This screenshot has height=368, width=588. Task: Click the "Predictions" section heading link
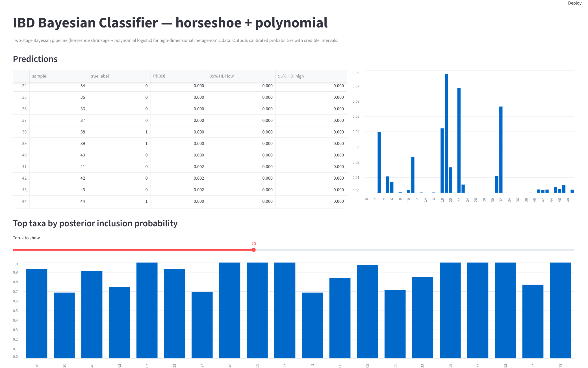tap(35, 59)
